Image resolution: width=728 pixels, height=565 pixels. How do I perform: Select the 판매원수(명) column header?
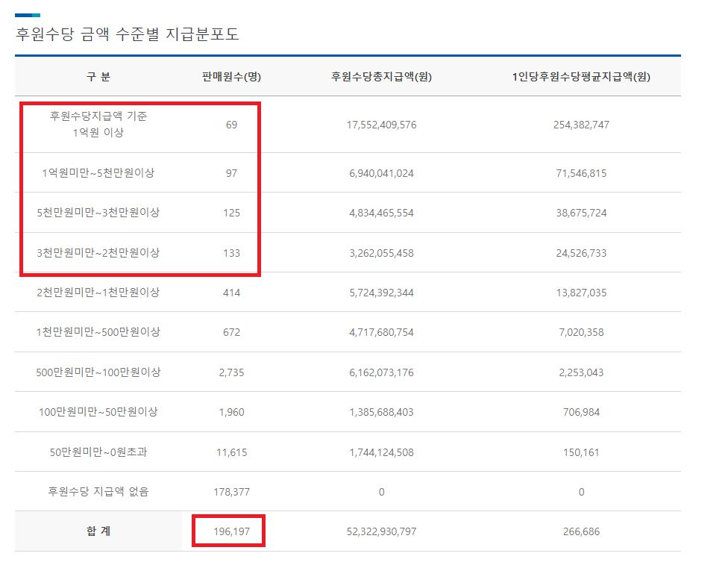pyautogui.click(x=231, y=77)
